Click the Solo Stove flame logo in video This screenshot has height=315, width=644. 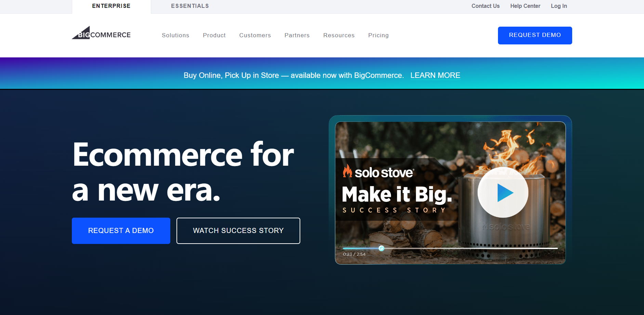(x=347, y=171)
